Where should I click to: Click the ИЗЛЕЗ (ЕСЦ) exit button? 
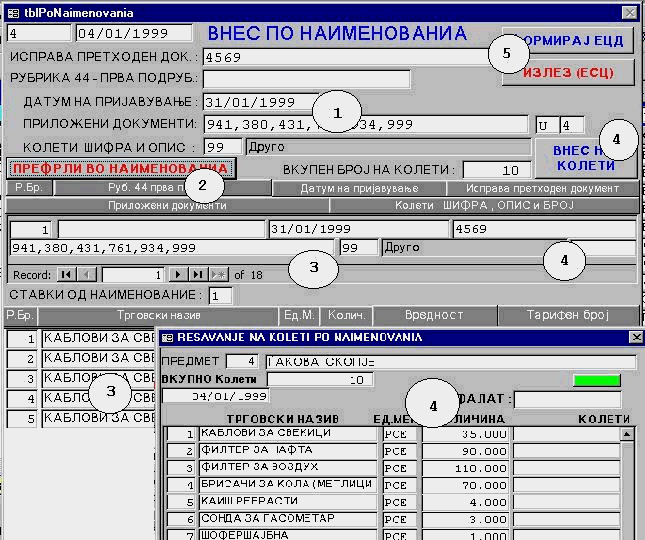568,73
